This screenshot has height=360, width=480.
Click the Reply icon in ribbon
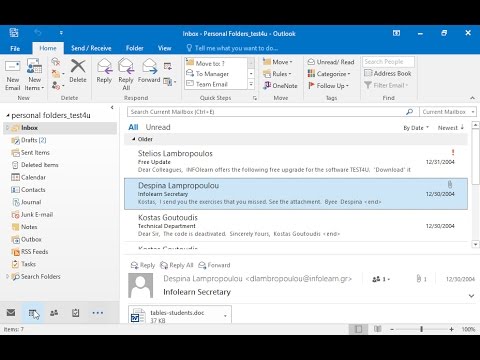point(104,71)
